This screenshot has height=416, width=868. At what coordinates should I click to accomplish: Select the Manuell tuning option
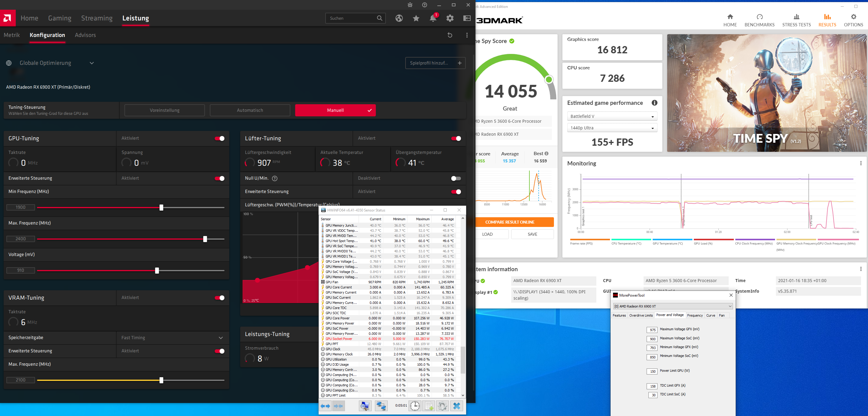(x=335, y=110)
